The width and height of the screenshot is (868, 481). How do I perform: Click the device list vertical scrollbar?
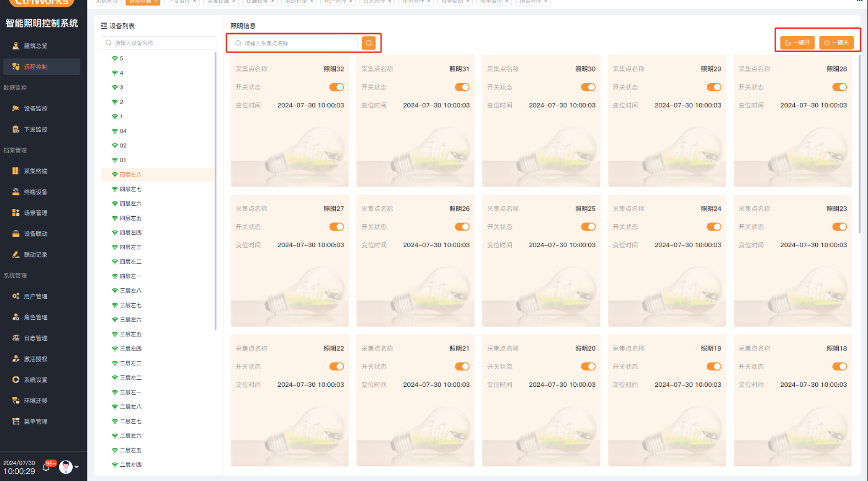click(x=215, y=193)
